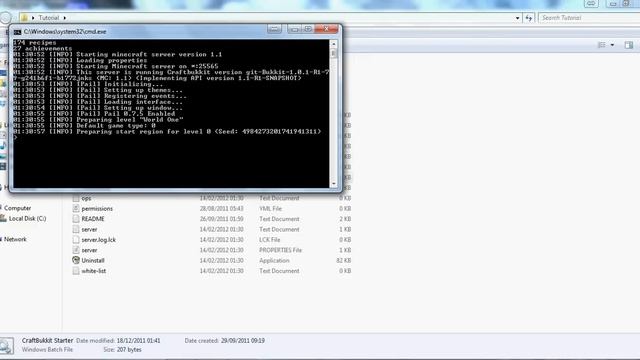Close the cmd.exe window

pos(326,29)
